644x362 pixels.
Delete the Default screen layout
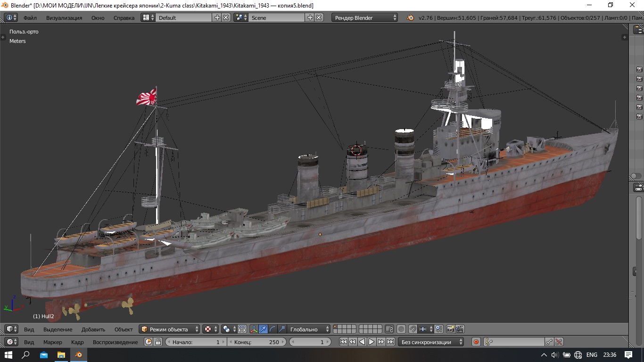pos(226,17)
